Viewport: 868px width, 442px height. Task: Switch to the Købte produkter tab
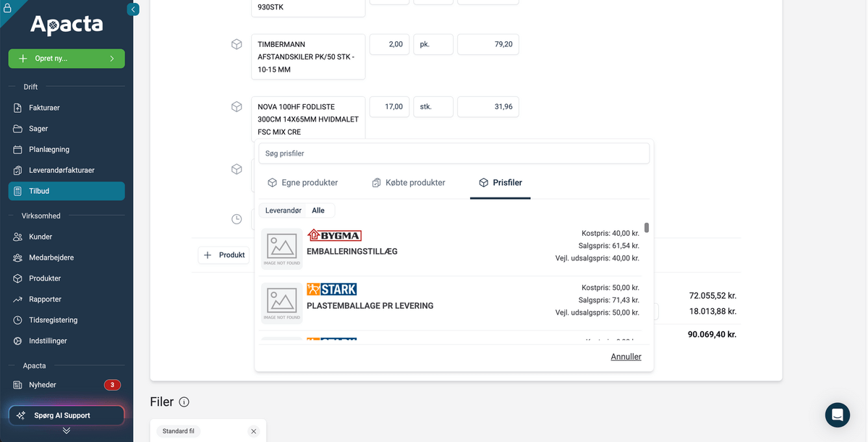pos(408,183)
